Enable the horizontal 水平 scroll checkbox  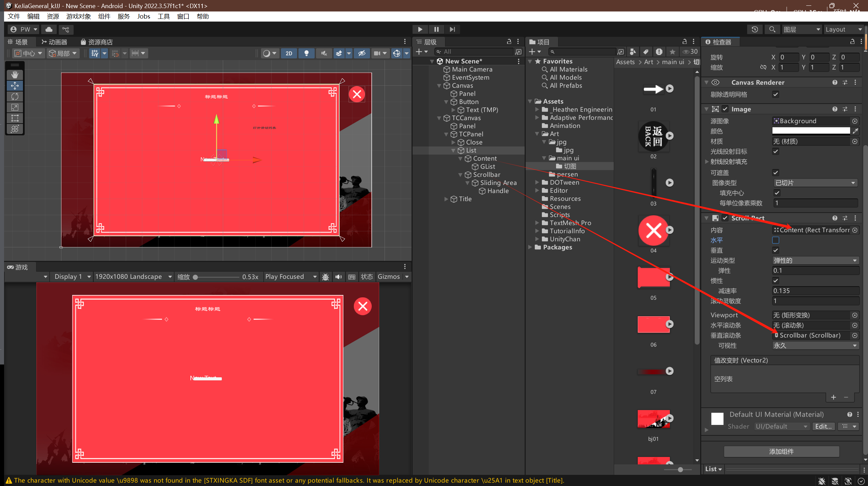pyautogui.click(x=775, y=240)
